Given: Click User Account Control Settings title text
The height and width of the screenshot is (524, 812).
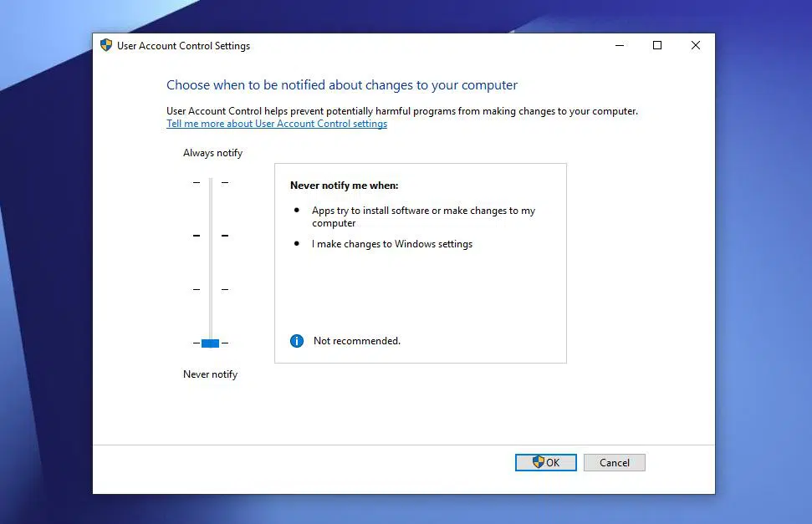Looking at the screenshot, I should pos(183,46).
